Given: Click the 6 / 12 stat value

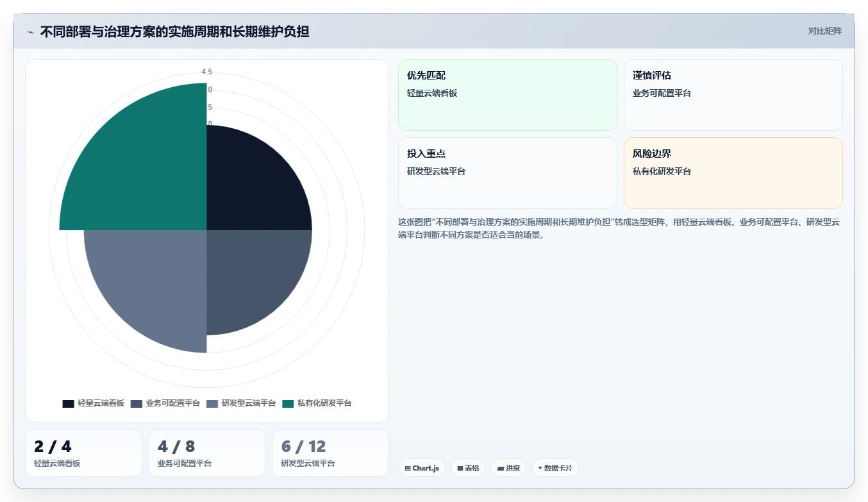Looking at the screenshot, I should (304, 447).
